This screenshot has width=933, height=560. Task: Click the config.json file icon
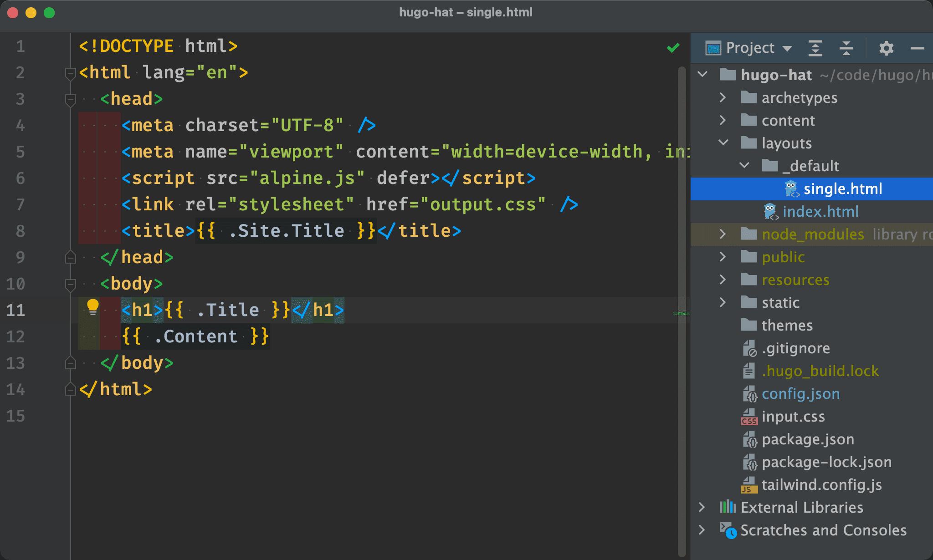(749, 394)
